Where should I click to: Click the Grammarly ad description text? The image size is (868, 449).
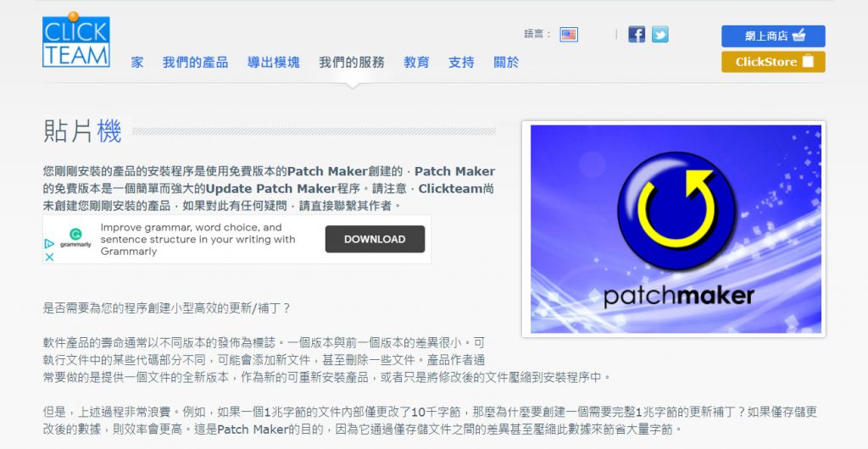(x=198, y=240)
